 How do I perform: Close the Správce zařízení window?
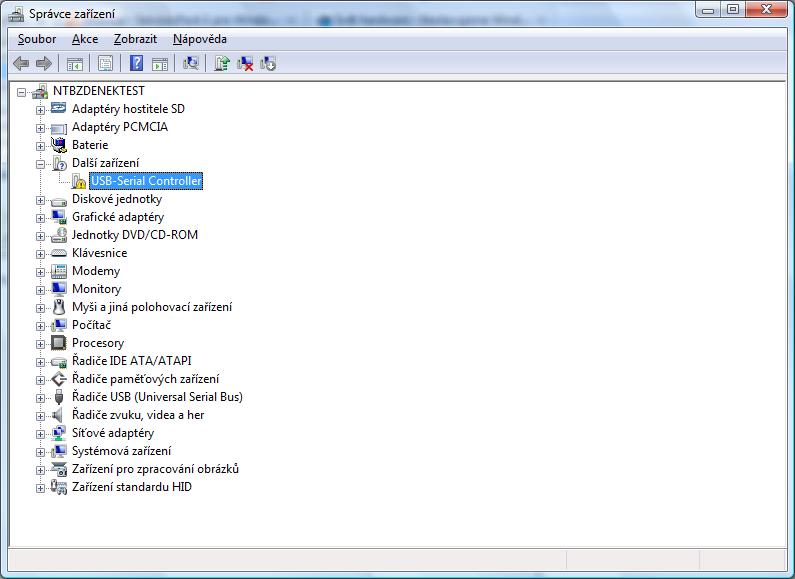coord(766,10)
